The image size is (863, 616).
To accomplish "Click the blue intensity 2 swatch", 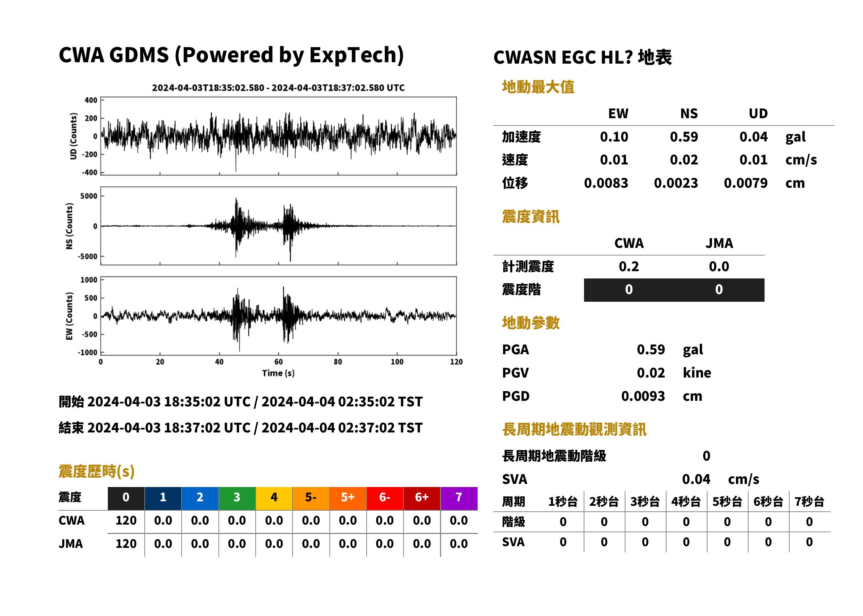I will click(x=200, y=498).
